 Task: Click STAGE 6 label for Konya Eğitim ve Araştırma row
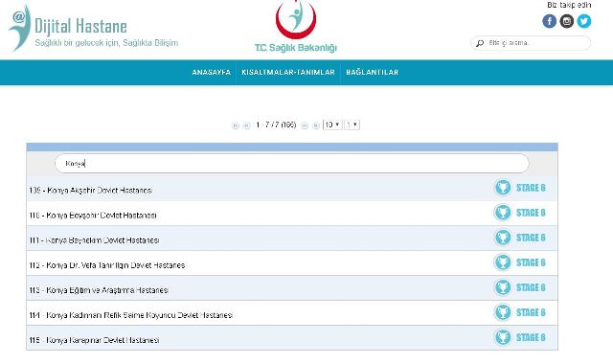pyautogui.click(x=531, y=287)
